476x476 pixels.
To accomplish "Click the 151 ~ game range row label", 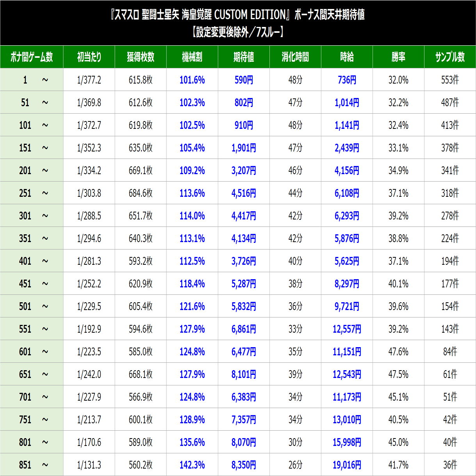I will 32,148.
